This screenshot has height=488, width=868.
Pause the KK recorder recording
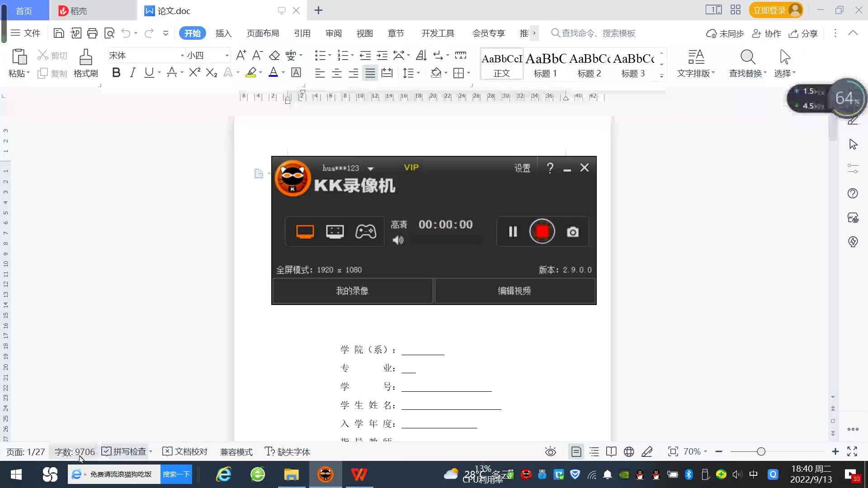pos(513,232)
